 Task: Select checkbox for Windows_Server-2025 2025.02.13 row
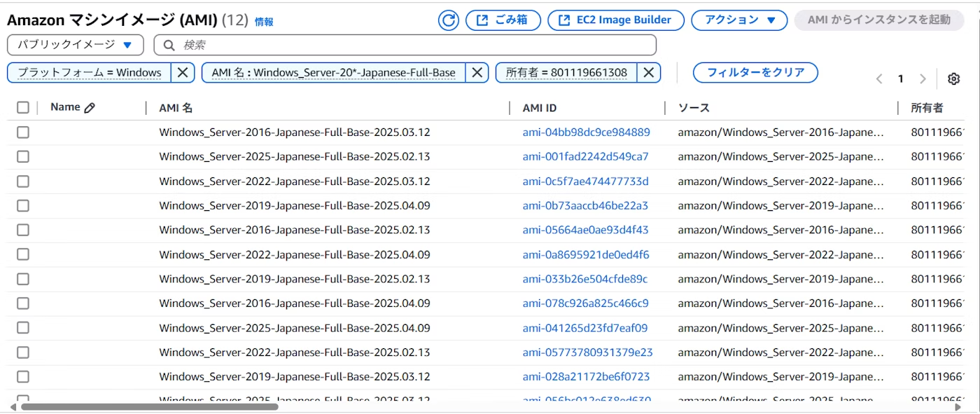click(x=23, y=157)
